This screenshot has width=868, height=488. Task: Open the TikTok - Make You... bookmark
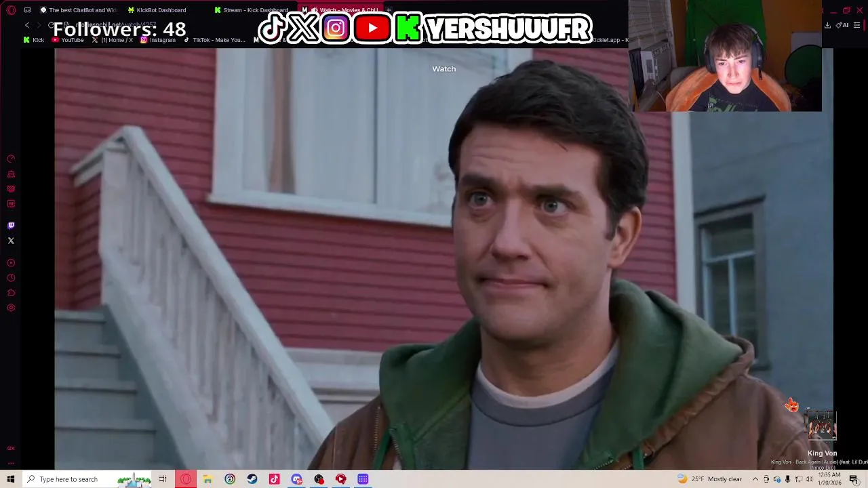coord(214,40)
